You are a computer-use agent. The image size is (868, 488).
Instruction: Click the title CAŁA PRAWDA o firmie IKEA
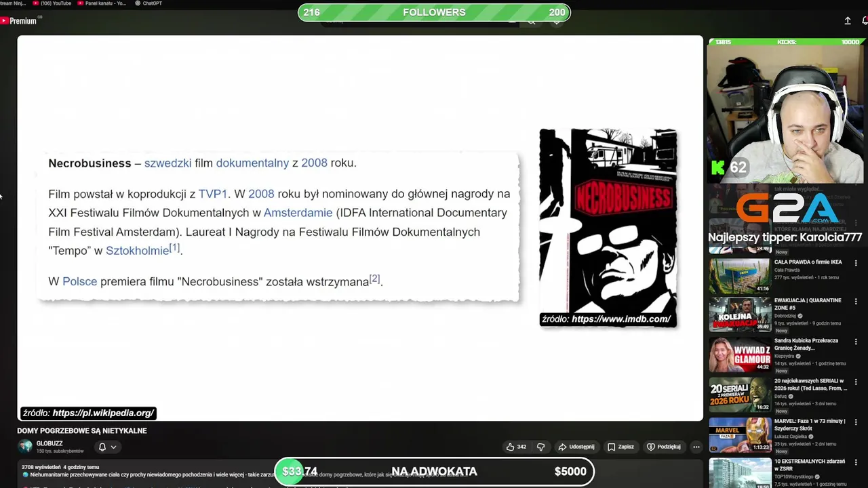[x=808, y=262]
